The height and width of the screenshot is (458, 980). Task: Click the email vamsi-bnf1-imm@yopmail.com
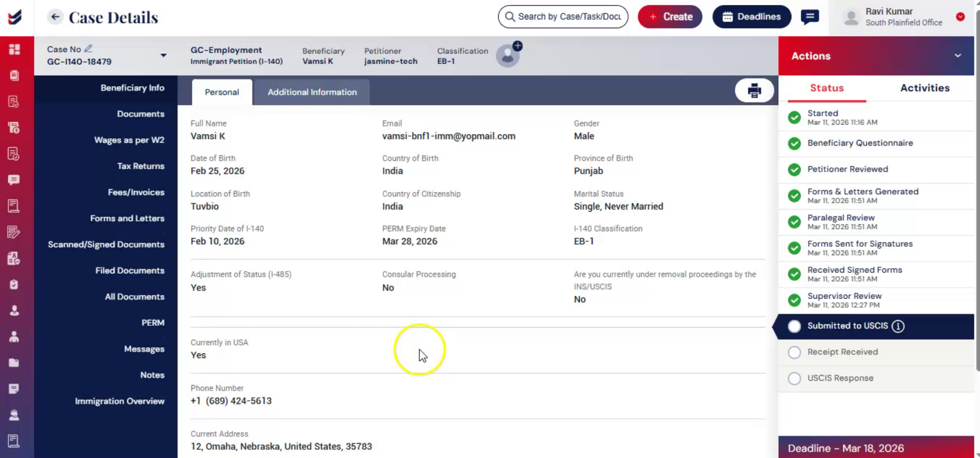coord(448,136)
